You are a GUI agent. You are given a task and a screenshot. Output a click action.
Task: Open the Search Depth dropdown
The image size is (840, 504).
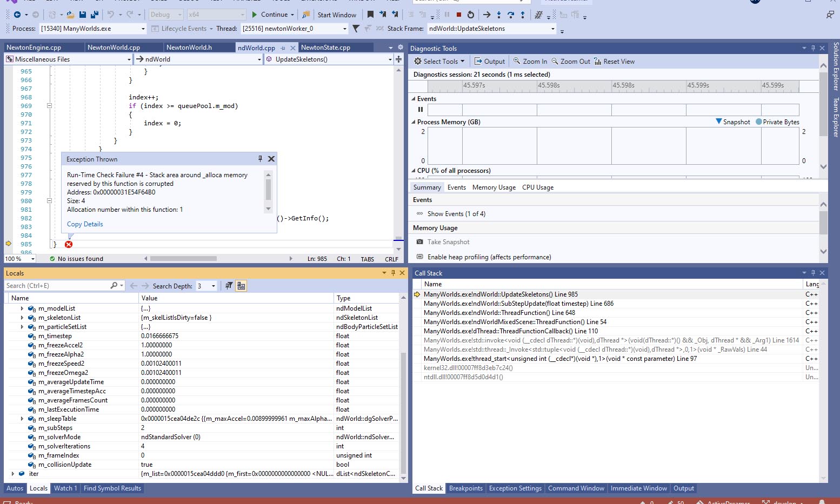[x=214, y=286]
